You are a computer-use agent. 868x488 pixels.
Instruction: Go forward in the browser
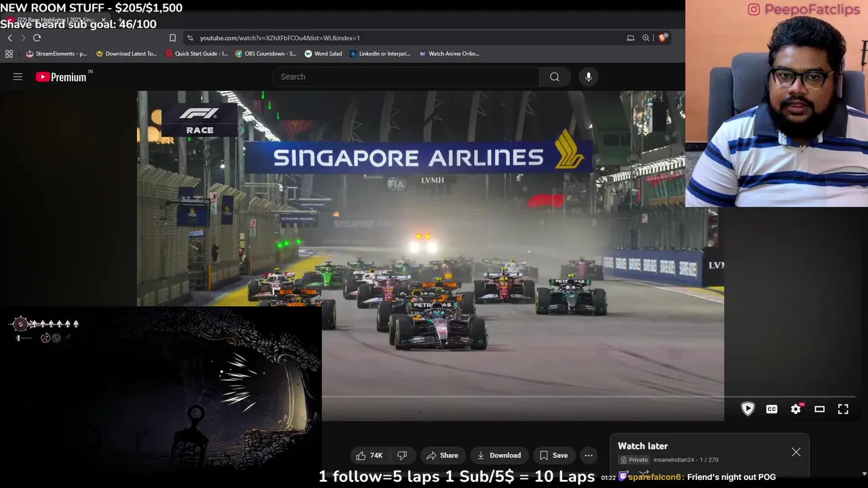tap(23, 38)
